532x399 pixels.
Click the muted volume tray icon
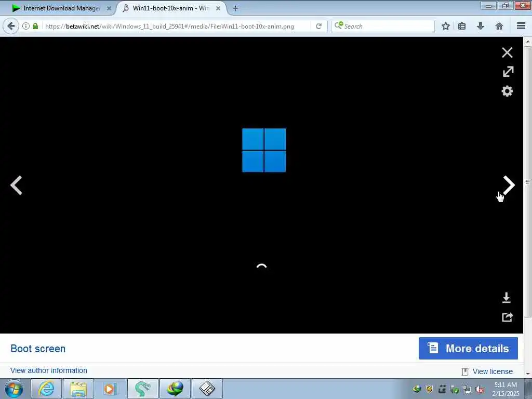pos(480,390)
